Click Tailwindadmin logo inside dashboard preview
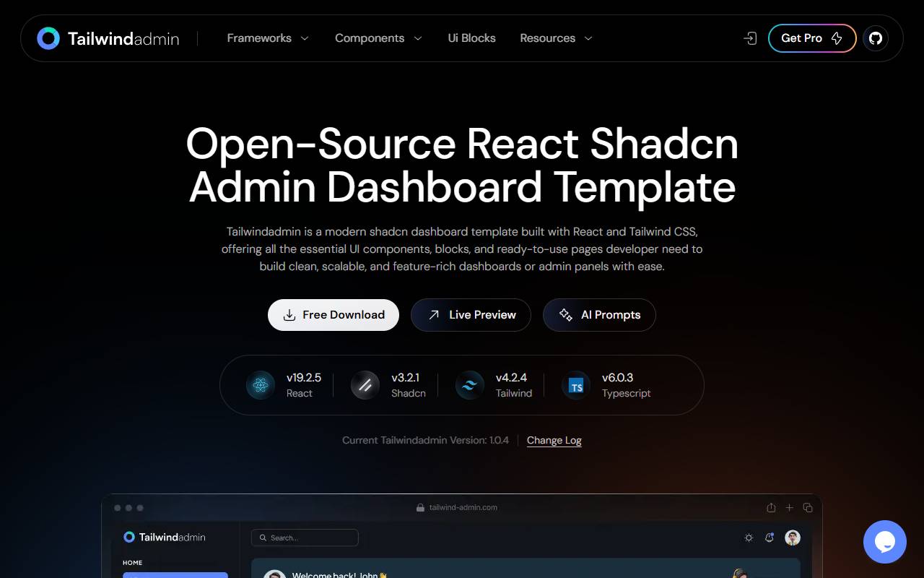 (165, 537)
